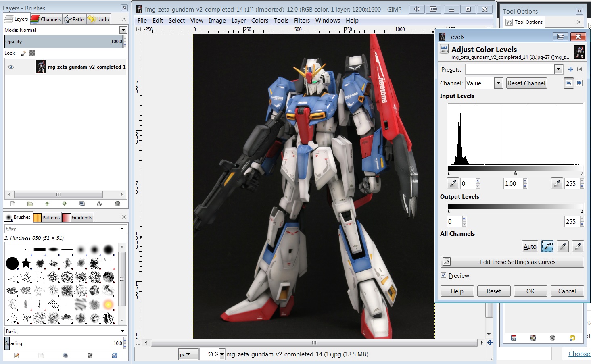Screen dimensions: 591x364
Task: Toggle lock alpha channel icon
Action: pyautogui.click(x=32, y=53)
